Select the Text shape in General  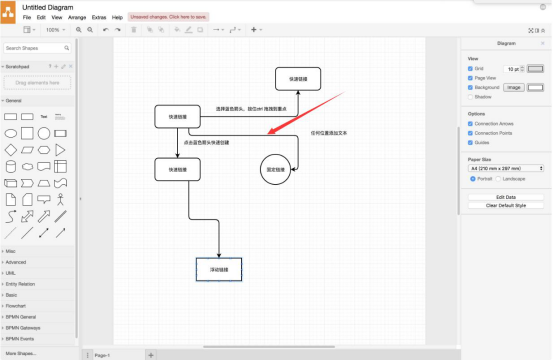tap(44, 117)
